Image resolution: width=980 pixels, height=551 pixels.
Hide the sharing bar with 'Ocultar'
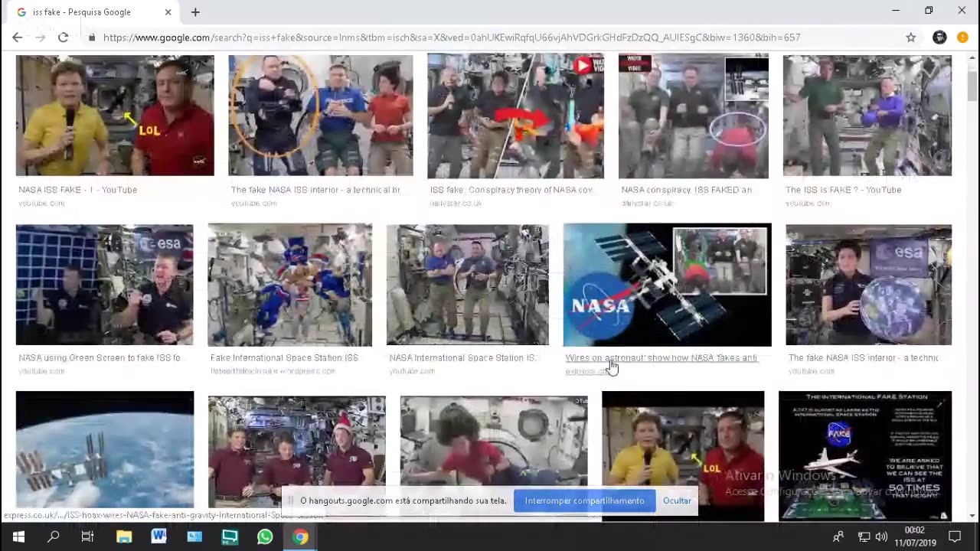point(677,500)
